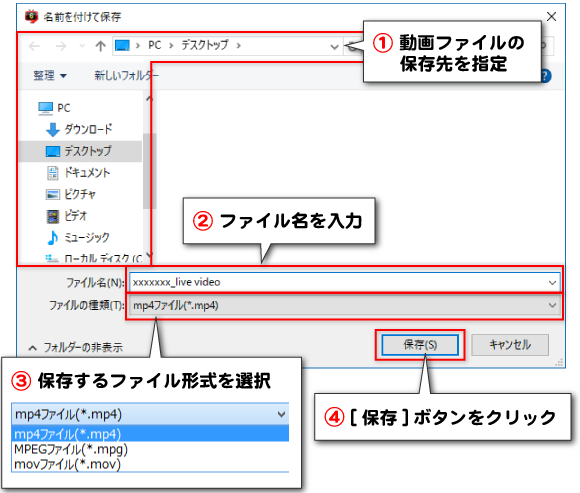This screenshot has height=493, width=580.
Task: Select PC in navigation tree
Action: (54, 108)
